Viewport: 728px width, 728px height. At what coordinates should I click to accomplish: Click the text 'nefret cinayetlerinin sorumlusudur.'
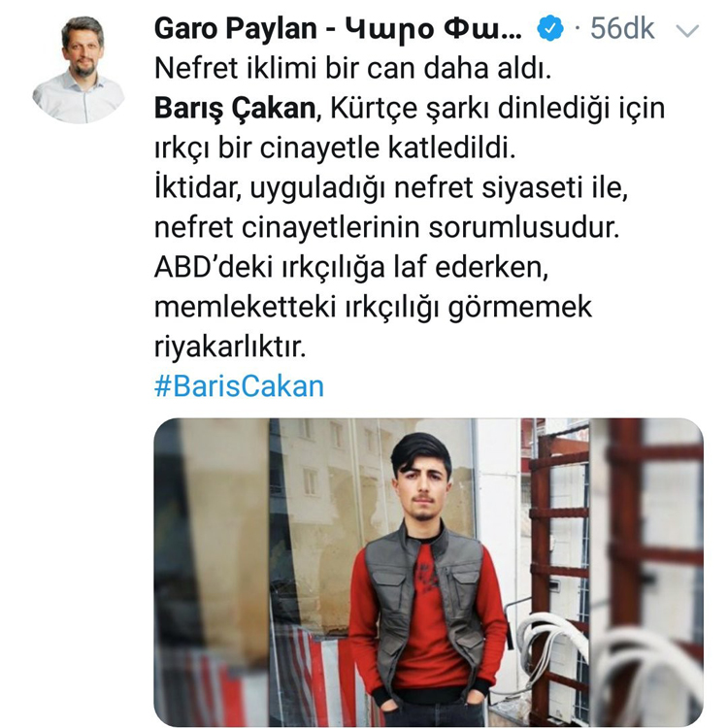click(386, 228)
